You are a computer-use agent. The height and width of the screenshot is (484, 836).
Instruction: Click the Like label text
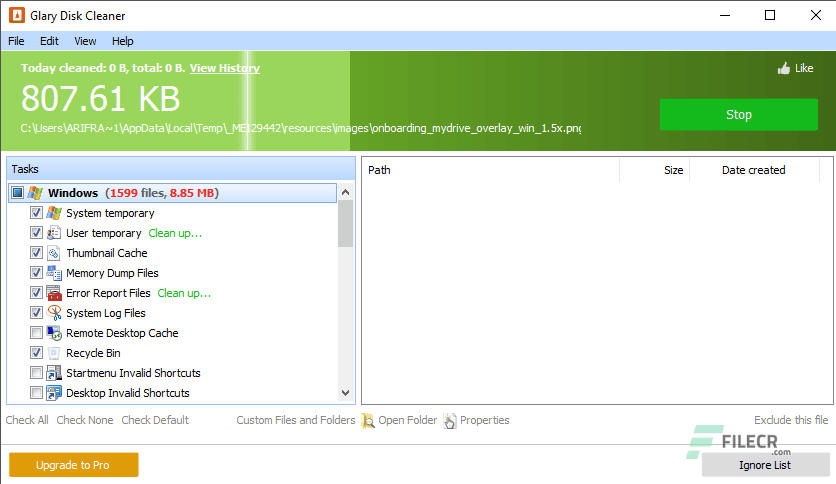coord(804,68)
